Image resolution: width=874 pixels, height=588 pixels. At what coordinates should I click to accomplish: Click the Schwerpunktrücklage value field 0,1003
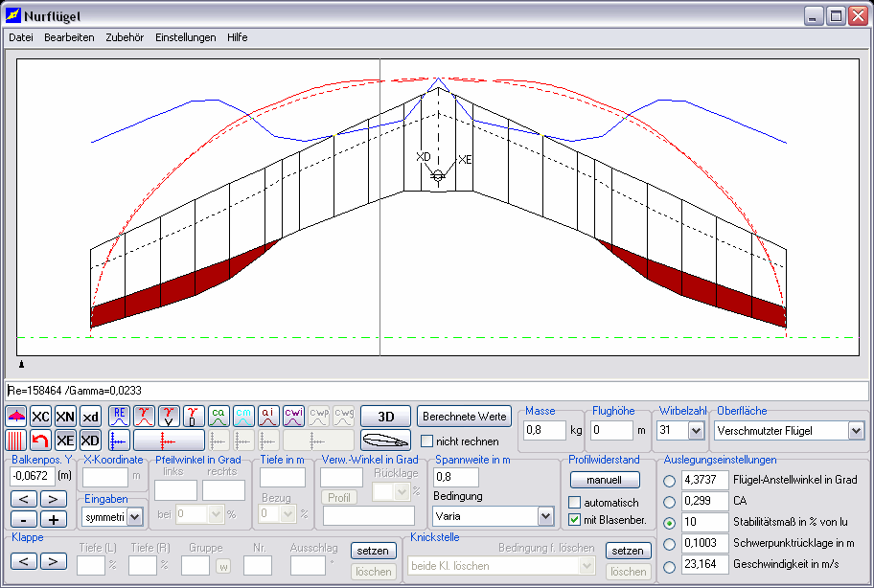coord(705,543)
